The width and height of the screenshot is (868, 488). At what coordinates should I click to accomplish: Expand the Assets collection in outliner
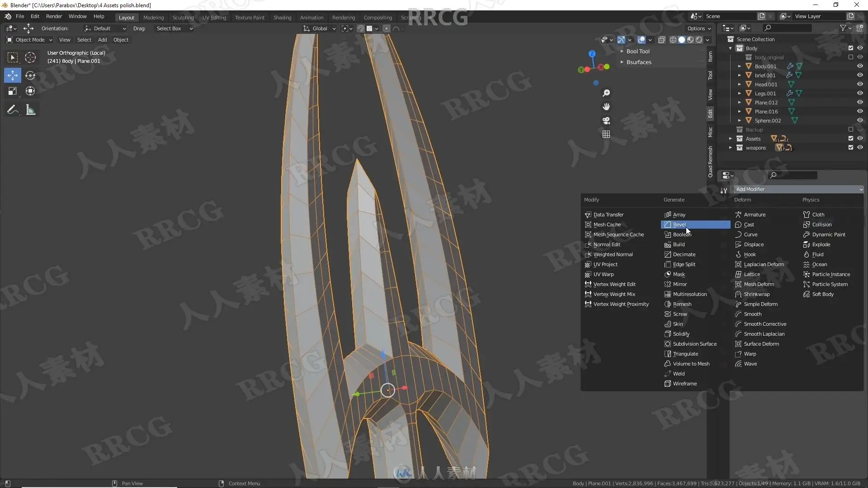pos(730,139)
